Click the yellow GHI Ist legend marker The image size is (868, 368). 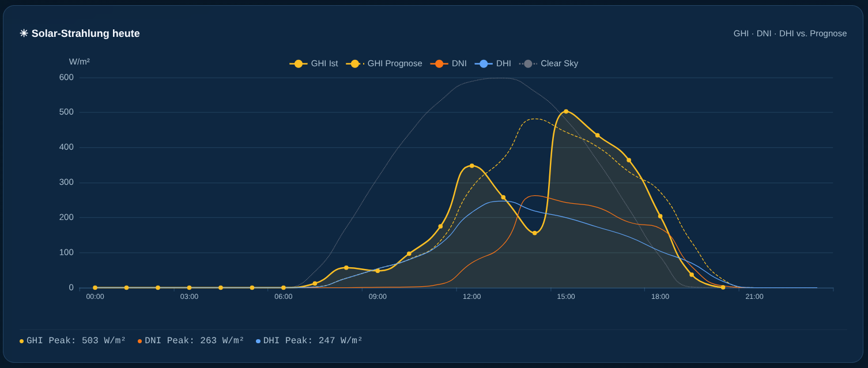coord(299,63)
